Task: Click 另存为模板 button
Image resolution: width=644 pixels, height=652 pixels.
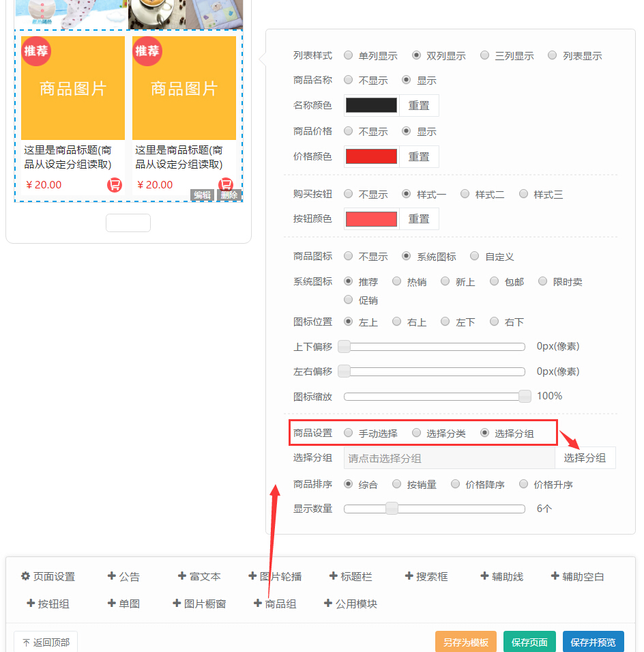Action: click(465, 642)
